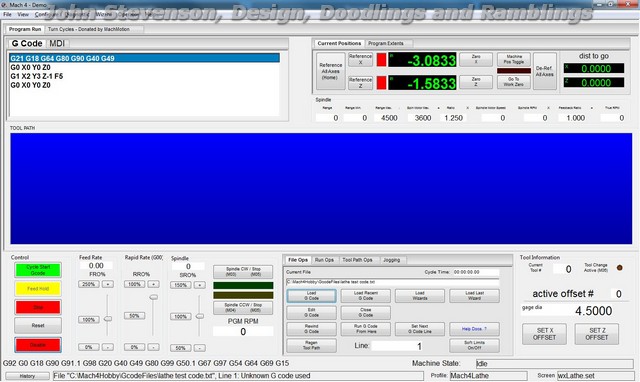
Task: Increase SRO% with plus button
Action: click(x=200, y=285)
